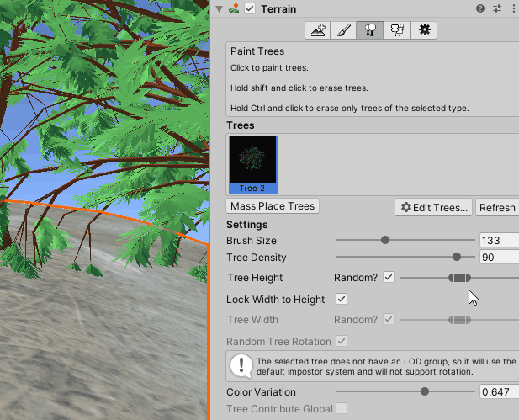This screenshot has height=420, width=519.
Task: Click the Tree Contribute Global label
Action: pyautogui.click(x=279, y=409)
